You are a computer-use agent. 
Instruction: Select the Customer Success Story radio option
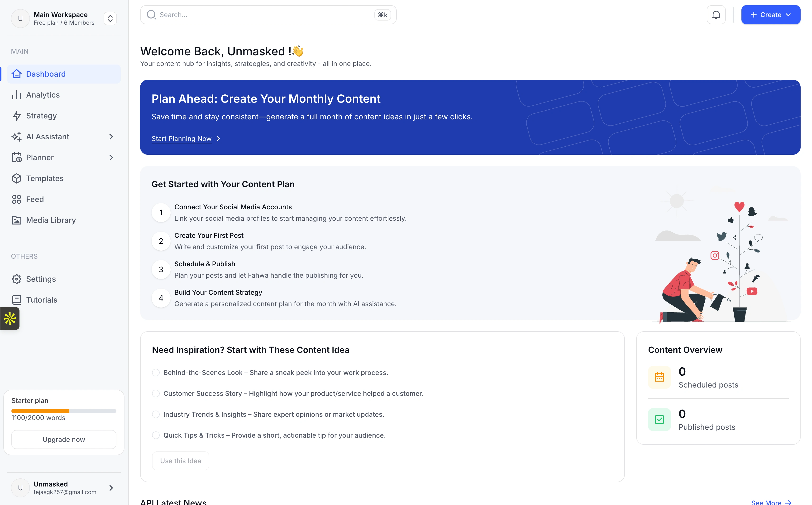155,393
